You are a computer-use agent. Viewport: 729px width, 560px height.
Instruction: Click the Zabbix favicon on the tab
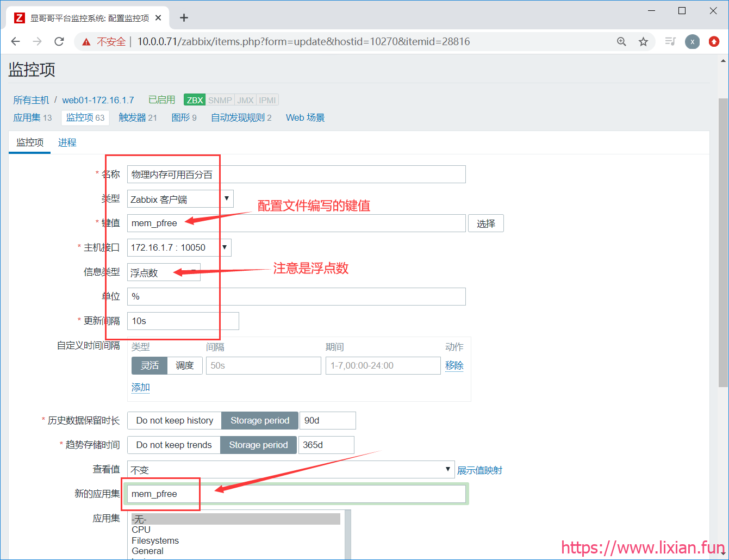click(20, 18)
